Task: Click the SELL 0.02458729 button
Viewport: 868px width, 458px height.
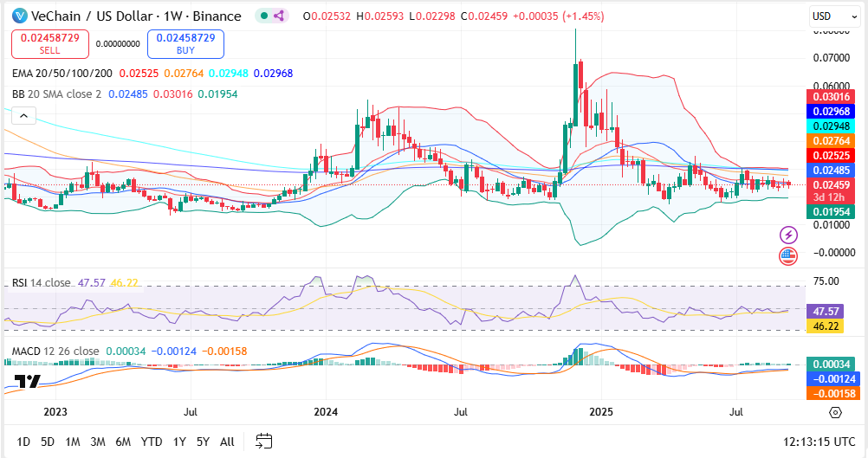Action: (x=50, y=43)
